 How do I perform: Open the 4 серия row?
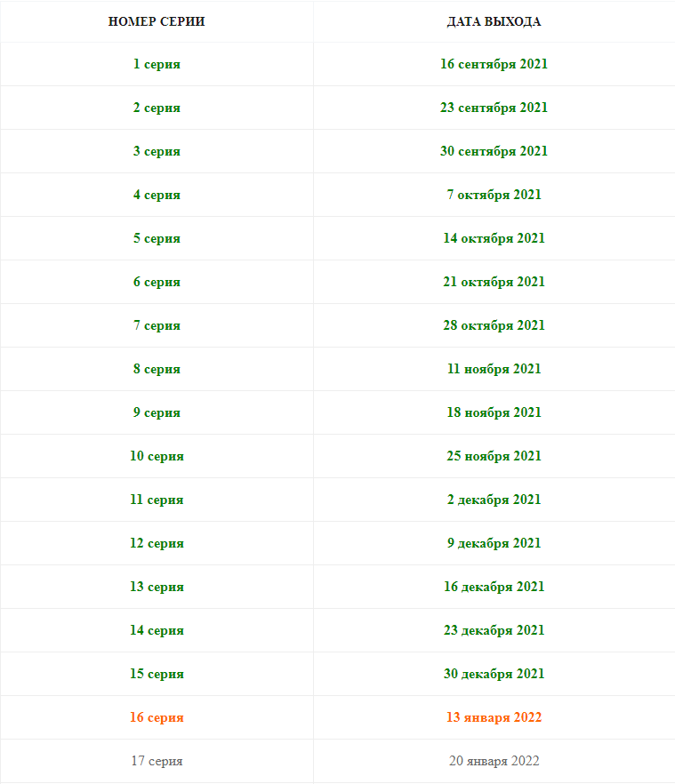(157, 195)
